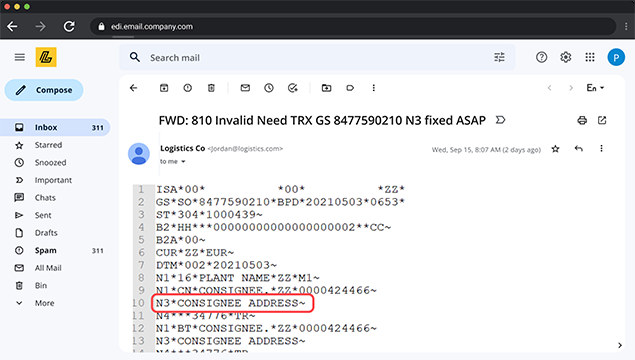The width and height of the screenshot is (635, 360).
Task: Reply to this message
Action: click(x=579, y=149)
